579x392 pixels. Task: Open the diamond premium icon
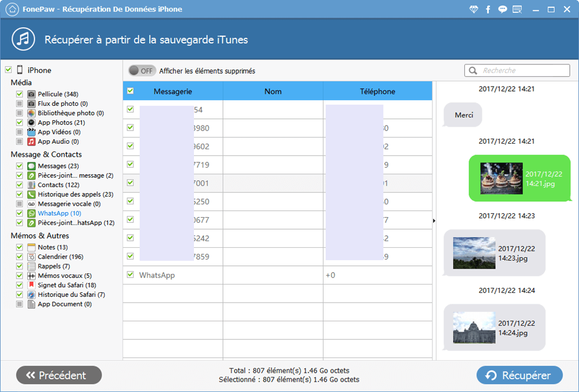(473, 9)
